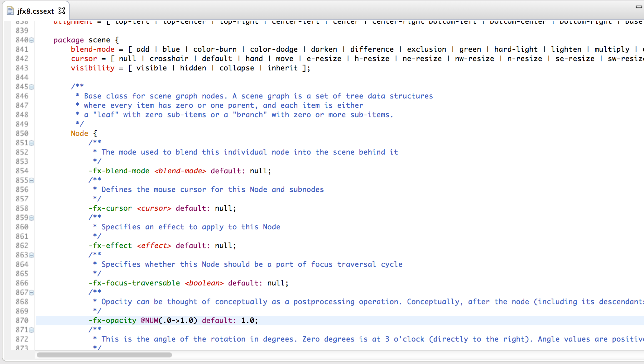
Task: Click the <blend-mode> type reference on line 854
Action: pyautogui.click(x=180, y=171)
